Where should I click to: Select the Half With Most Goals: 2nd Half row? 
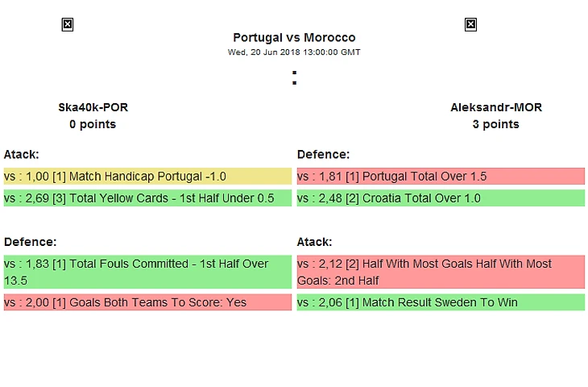tap(441, 272)
